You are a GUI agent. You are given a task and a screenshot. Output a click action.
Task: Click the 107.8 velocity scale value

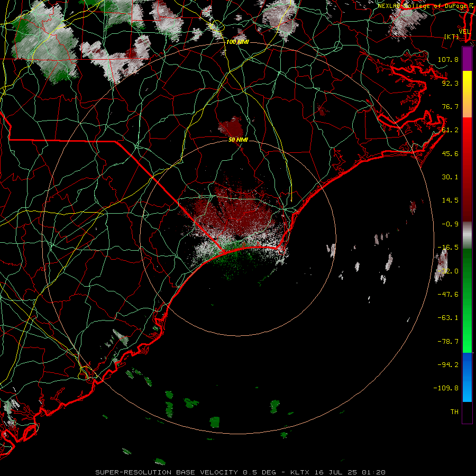pyautogui.click(x=448, y=59)
